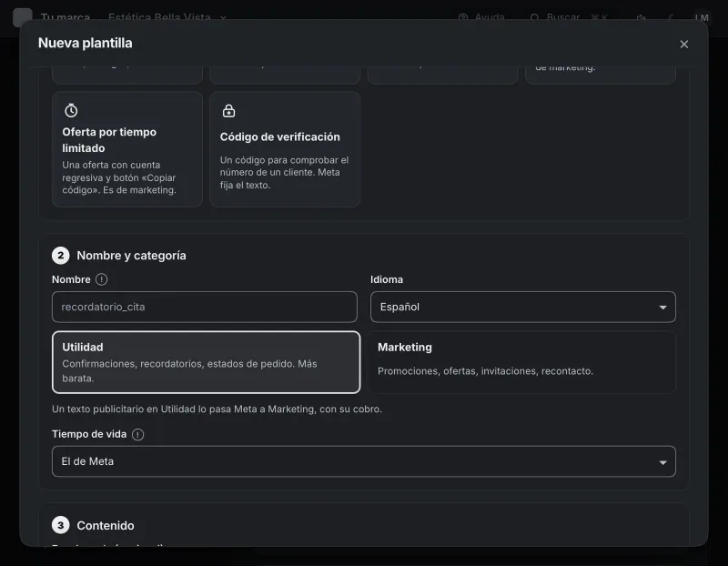Click the Nueva plantilla dialog title
728x566 pixels.
pyautogui.click(x=85, y=43)
